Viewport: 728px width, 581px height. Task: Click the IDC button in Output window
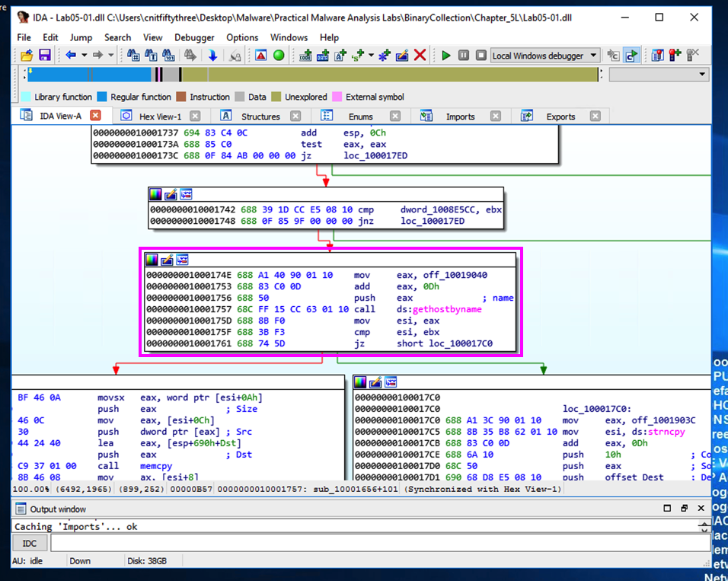[30, 543]
